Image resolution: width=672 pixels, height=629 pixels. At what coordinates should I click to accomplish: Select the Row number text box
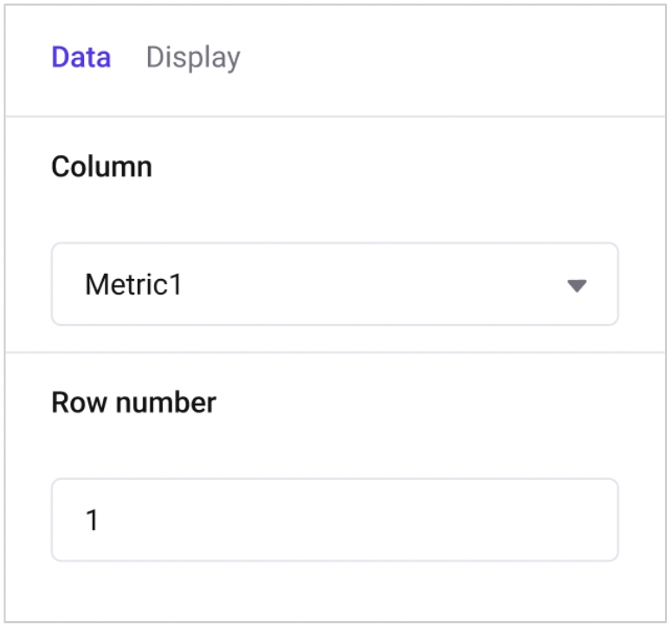[334, 520]
